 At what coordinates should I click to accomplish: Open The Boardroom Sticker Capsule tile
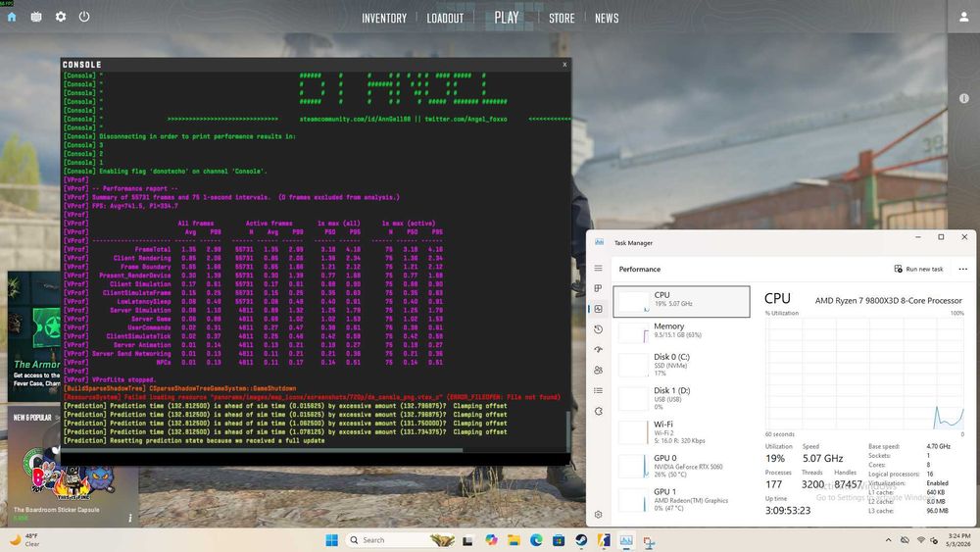(x=73, y=467)
